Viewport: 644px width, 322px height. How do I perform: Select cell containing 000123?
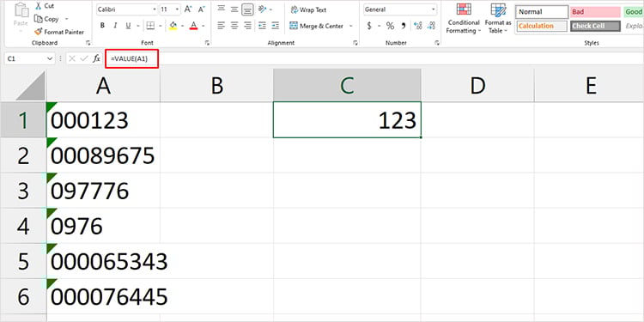point(103,120)
